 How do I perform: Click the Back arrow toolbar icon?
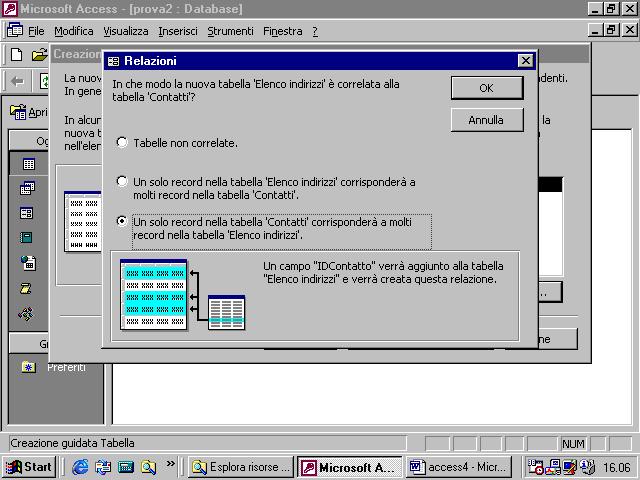tap(18, 81)
